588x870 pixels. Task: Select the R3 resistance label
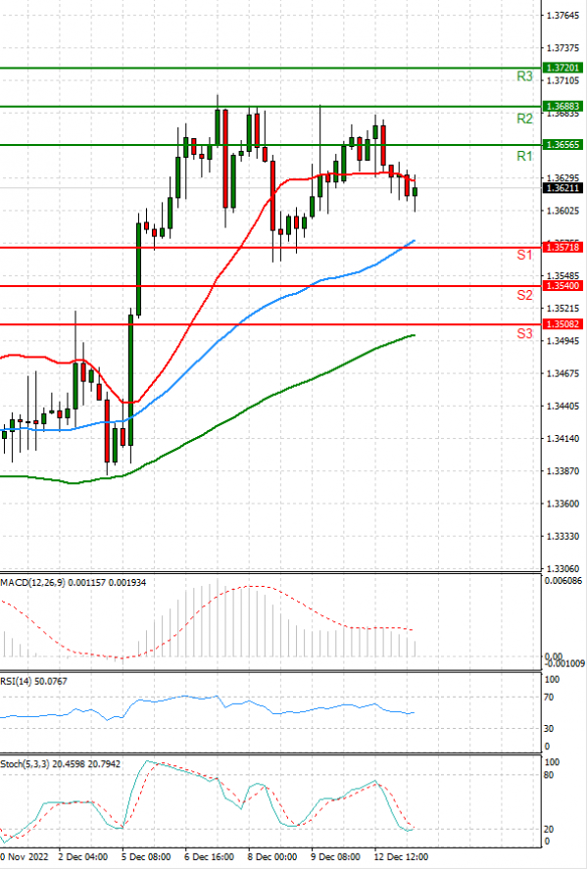[524, 76]
